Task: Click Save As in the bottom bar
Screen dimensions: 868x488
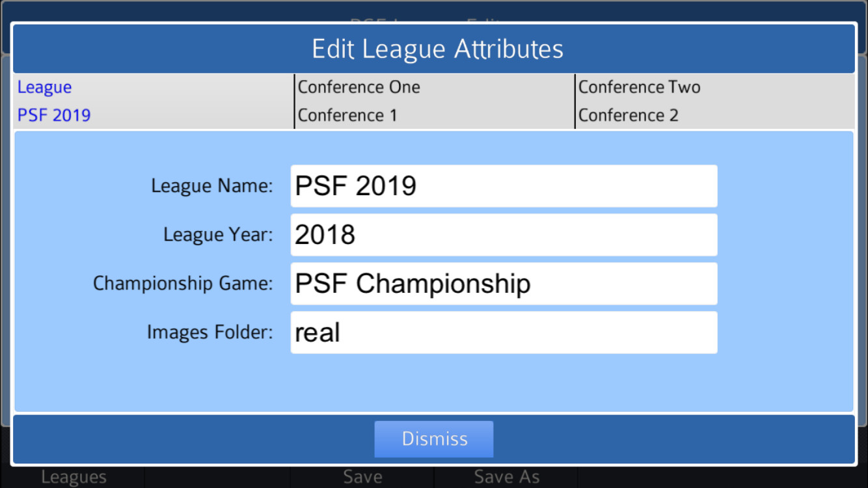Action: click(505, 476)
